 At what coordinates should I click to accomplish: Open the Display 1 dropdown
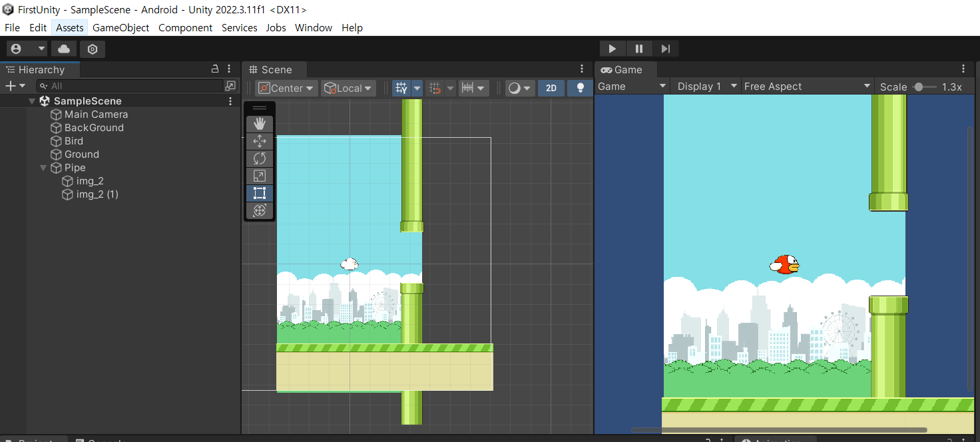click(x=707, y=87)
